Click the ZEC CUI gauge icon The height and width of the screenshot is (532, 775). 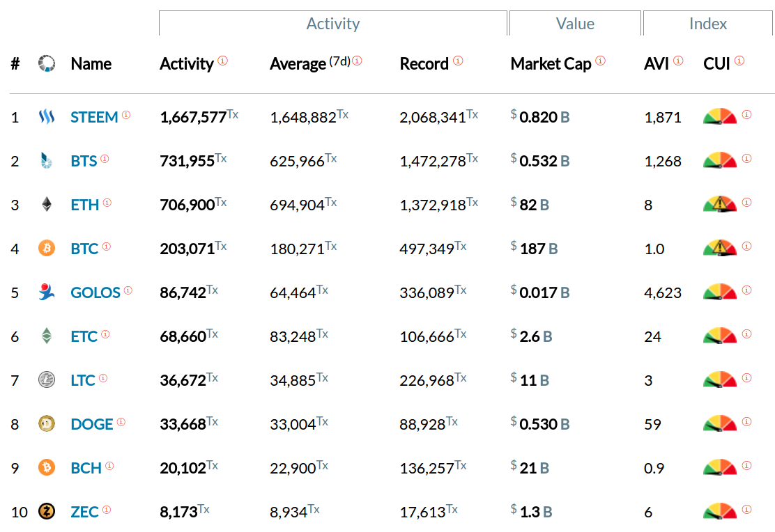pyautogui.click(x=720, y=510)
